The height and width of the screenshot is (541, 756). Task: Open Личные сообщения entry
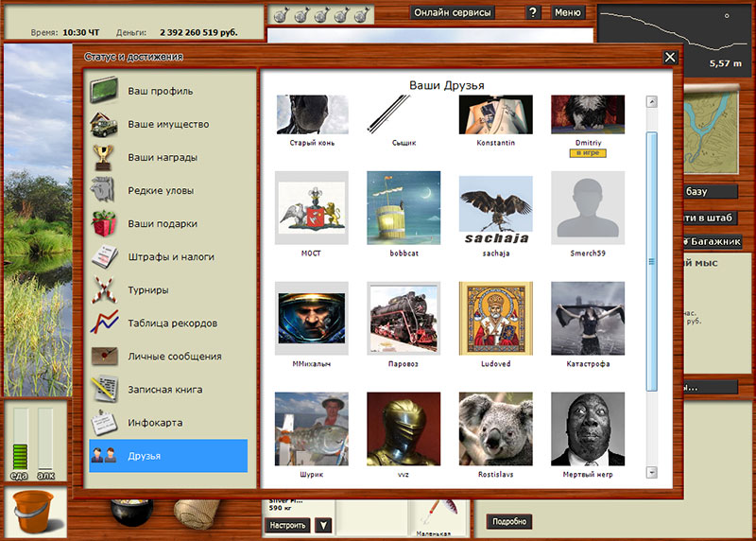[168, 357]
